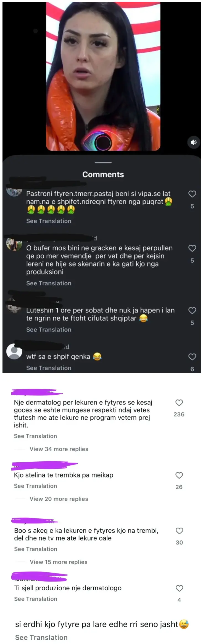The image size is (203, 644).
Task: Click the drag handle above Comments header
Action: tap(103, 163)
